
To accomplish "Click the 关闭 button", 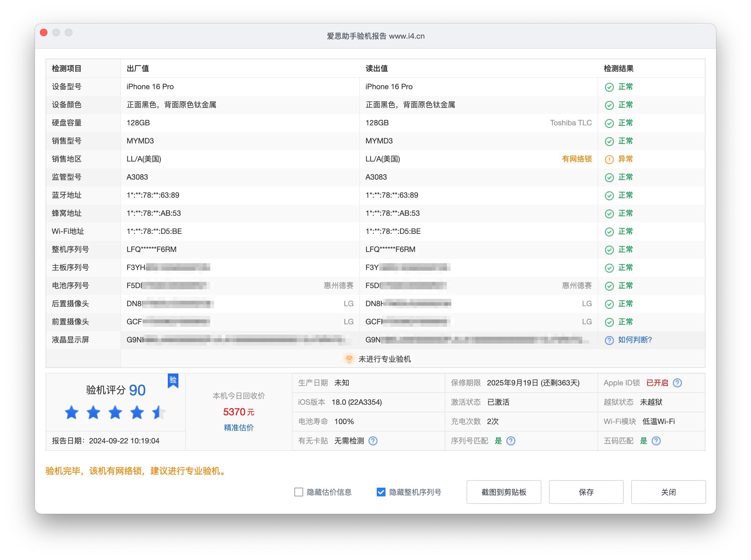I will click(668, 492).
